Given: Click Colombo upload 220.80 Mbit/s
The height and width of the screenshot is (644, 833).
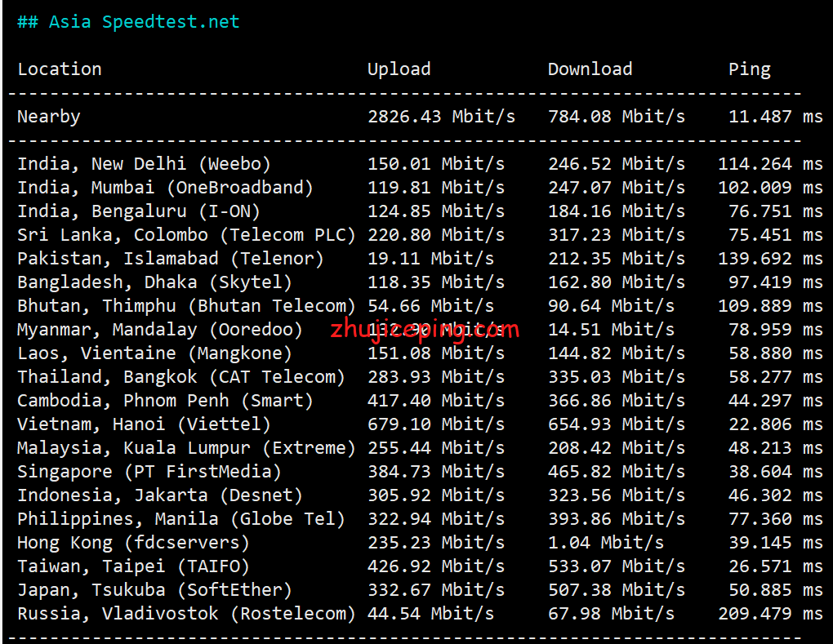Looking at the screenshot, I should 436,235.
